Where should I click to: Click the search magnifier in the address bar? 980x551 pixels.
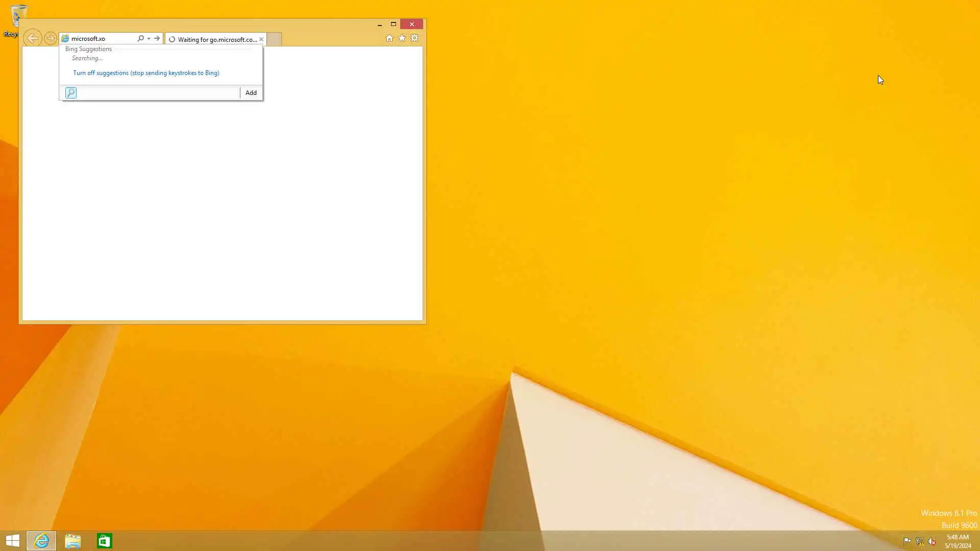click(140, 38)
